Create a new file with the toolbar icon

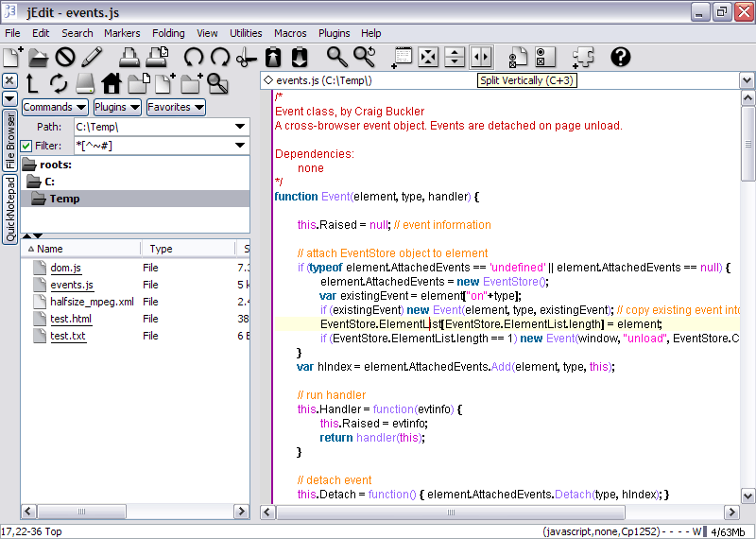pos(13,57)
